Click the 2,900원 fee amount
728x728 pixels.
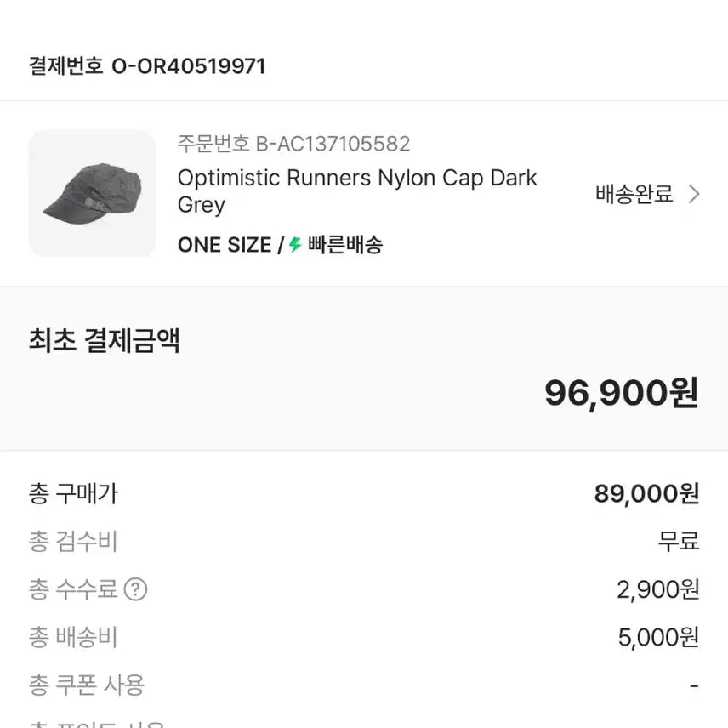[657, 589]
